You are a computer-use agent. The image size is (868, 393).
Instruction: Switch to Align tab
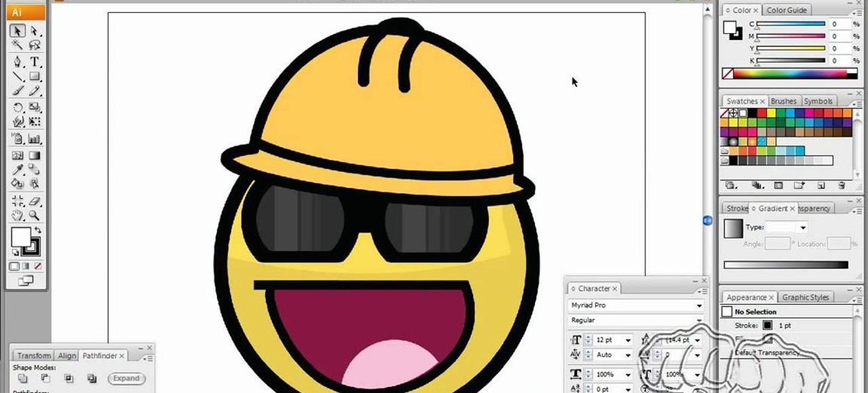[x=66, y=356]
